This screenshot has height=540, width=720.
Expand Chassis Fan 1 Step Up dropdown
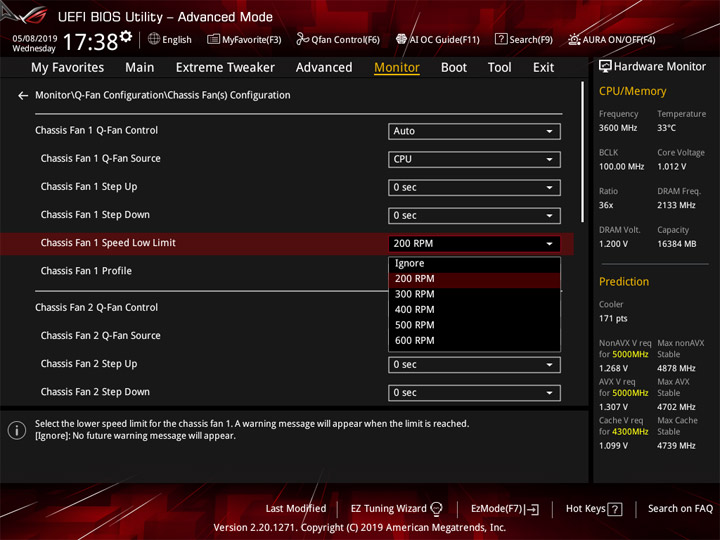click(x=474, y=187)
